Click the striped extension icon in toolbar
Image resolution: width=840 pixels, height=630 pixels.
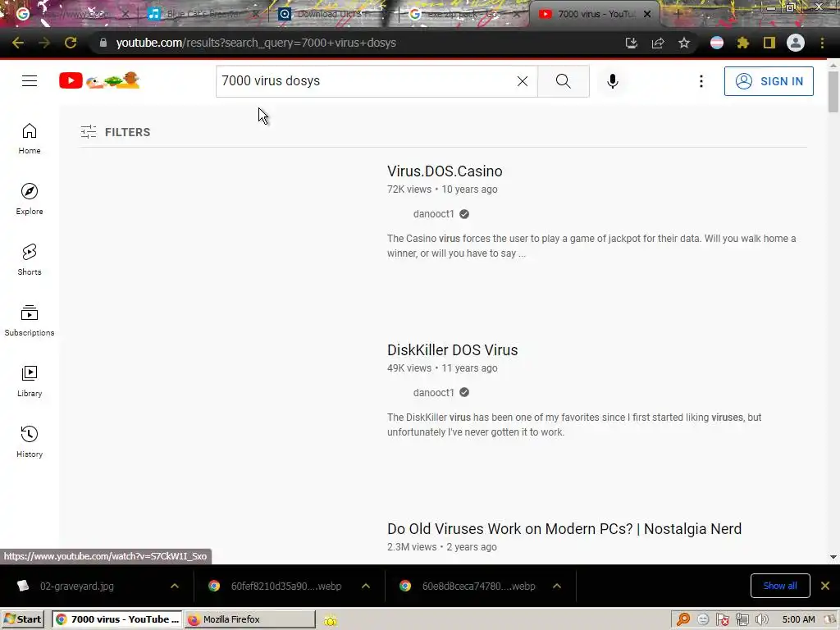click(x=717, y=43)
